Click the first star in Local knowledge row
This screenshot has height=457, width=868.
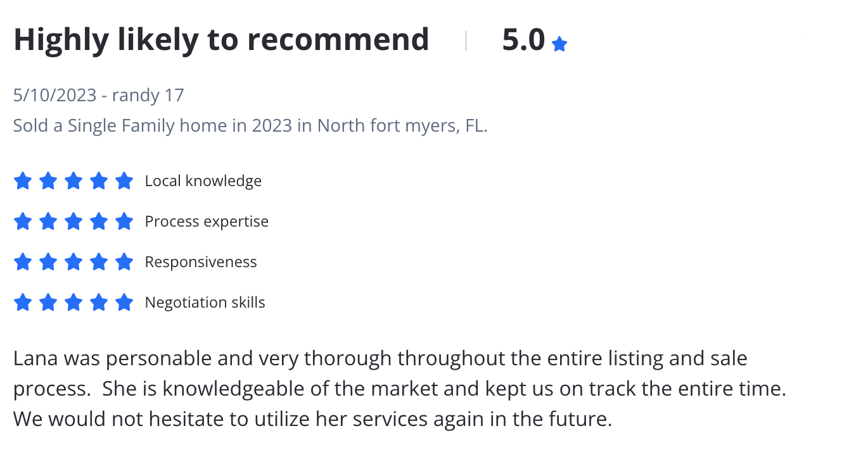click(x=23, y=181)
